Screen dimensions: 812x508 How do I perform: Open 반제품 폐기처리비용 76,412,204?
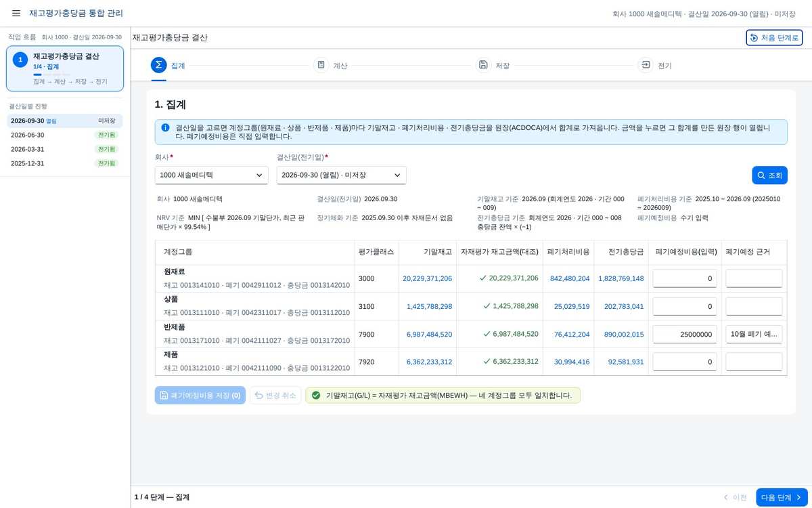coord(572,334)
